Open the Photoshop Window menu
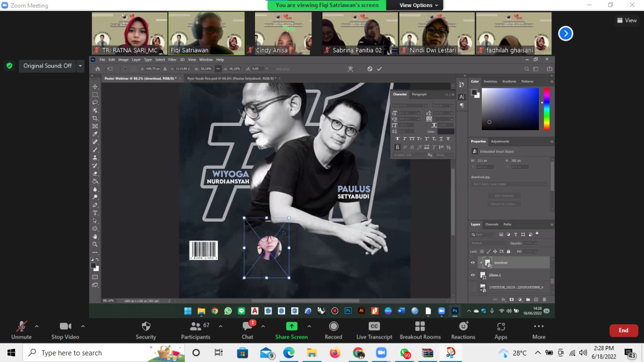644x362 pixels. [206, 59]
